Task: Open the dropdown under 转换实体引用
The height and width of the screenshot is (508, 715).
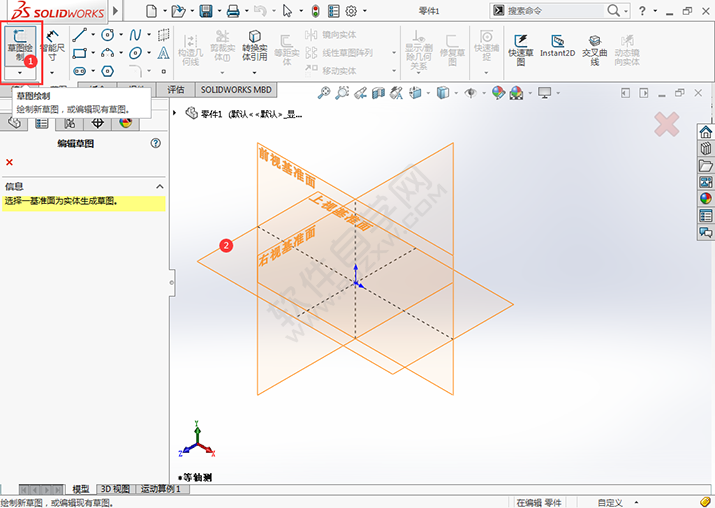Action: coord(254,73)
